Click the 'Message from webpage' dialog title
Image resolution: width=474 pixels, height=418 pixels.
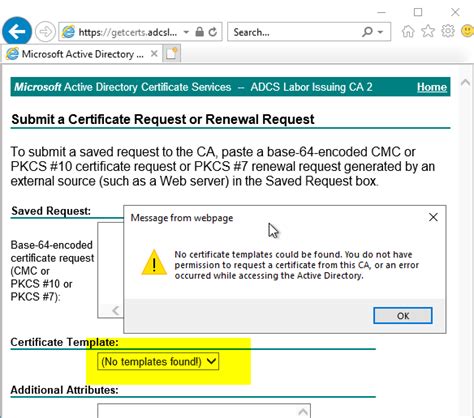point(182,218)
